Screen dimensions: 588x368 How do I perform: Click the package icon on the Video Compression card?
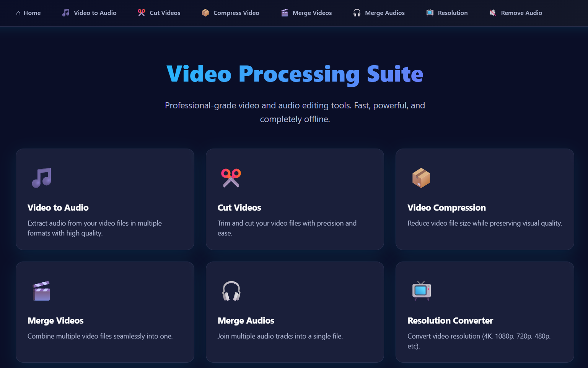point(421,178)
